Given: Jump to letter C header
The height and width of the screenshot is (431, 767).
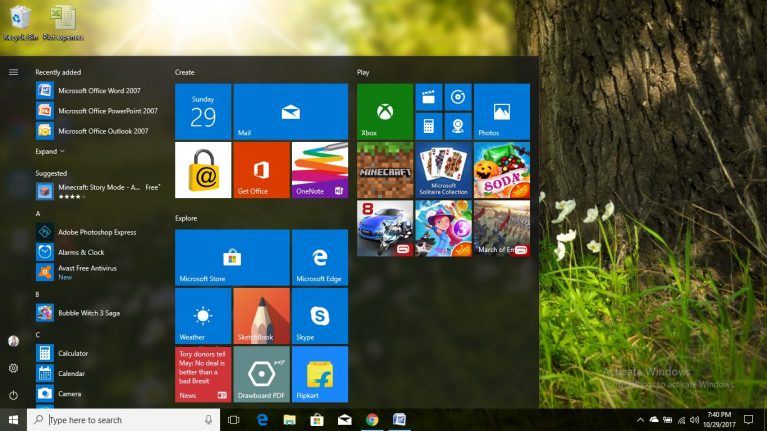Looking at the screenshot, I should [38, 335].
